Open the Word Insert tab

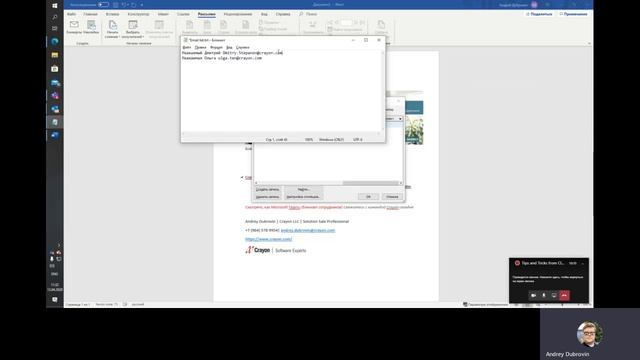click(x=113, y=14)
